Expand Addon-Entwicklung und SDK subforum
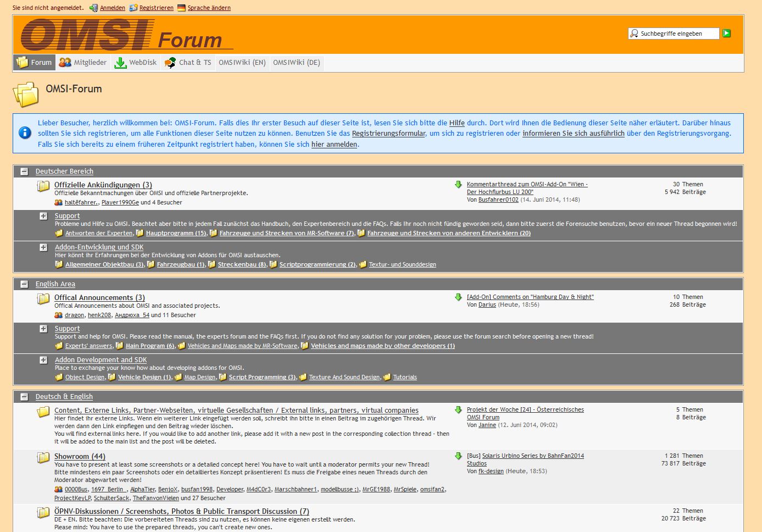 (x=43, y=247)
